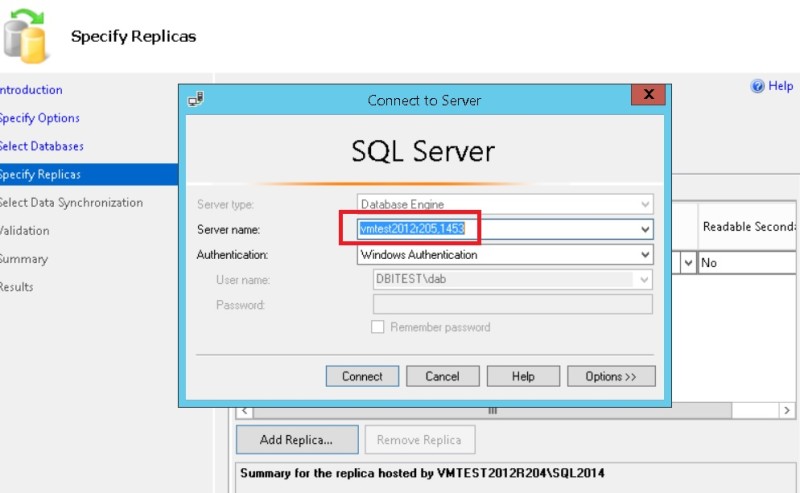This screenshot has height=493, width=800.
Task: Click the Add Replica... button
Action: (297, 439)
